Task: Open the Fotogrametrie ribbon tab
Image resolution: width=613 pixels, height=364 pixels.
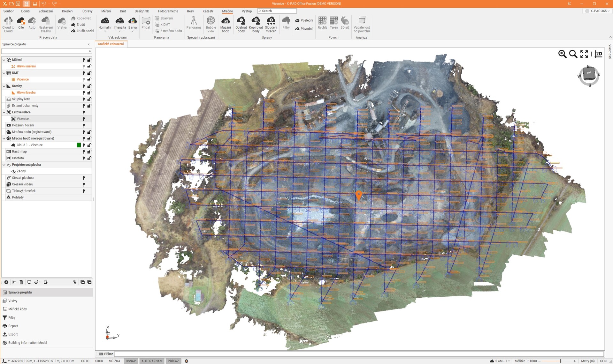Action: (168, 11)
